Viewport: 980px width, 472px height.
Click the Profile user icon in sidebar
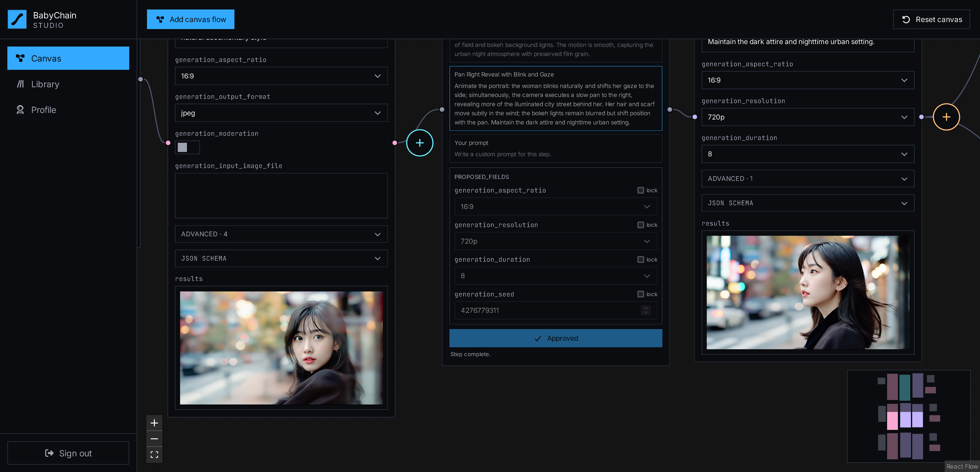coord(20,110)
